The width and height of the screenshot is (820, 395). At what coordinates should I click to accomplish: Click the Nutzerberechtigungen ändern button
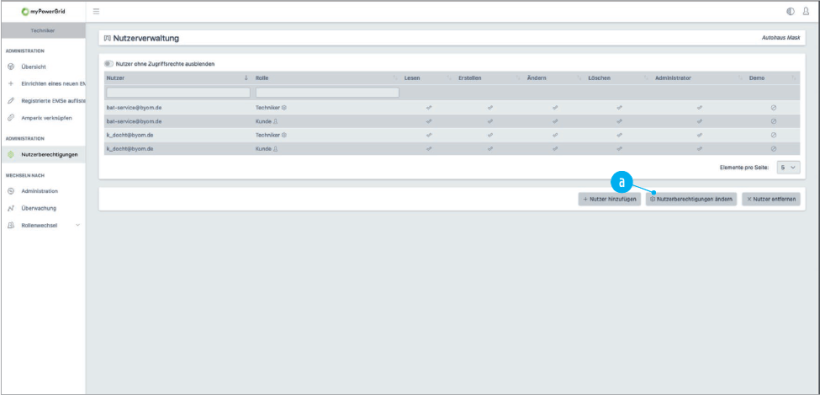(x=691, y=199)
